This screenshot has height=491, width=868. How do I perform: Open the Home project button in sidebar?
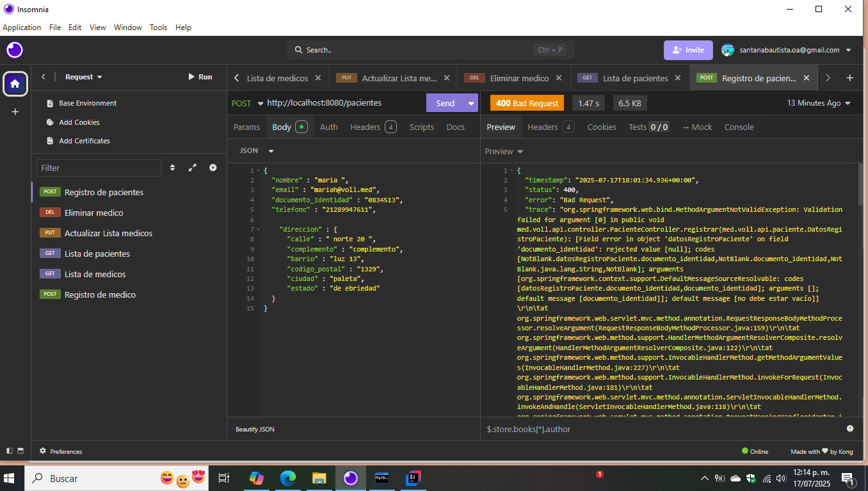[15, 84]
